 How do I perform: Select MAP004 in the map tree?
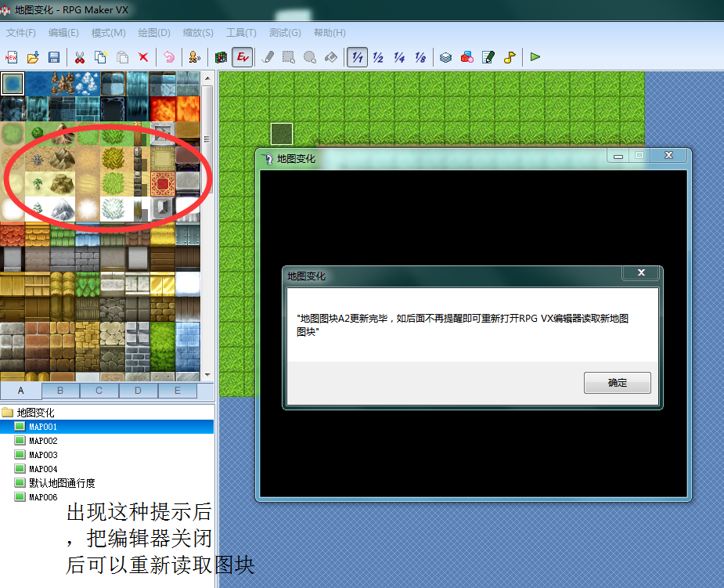[43, 469]
